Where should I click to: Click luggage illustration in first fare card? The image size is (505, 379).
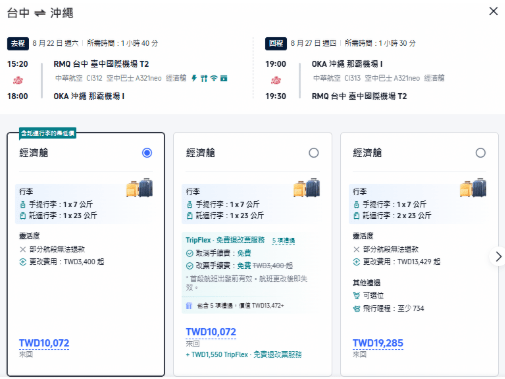coord(139,187)
